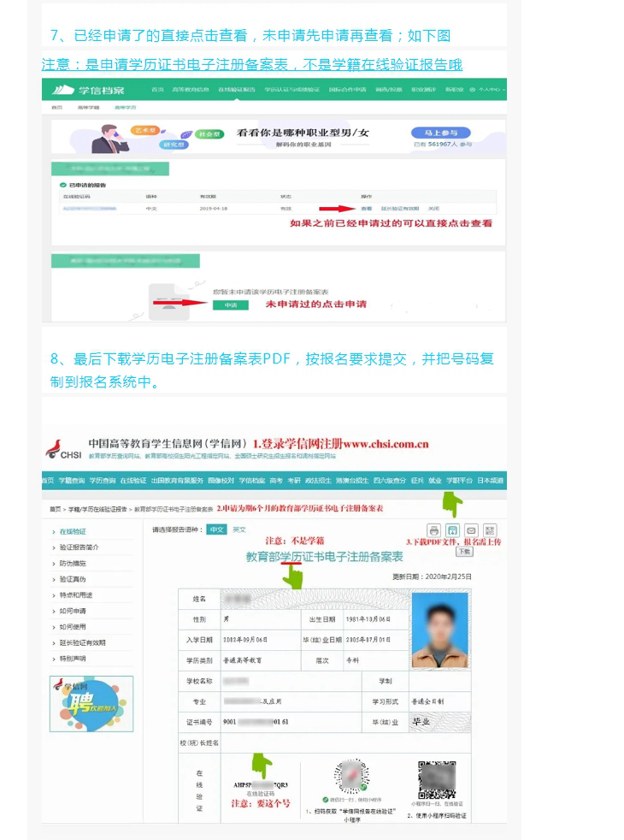Click the gray empty-document icon near 申请
Viewport: 624px width, 840px height.
(x=168, y=302)
